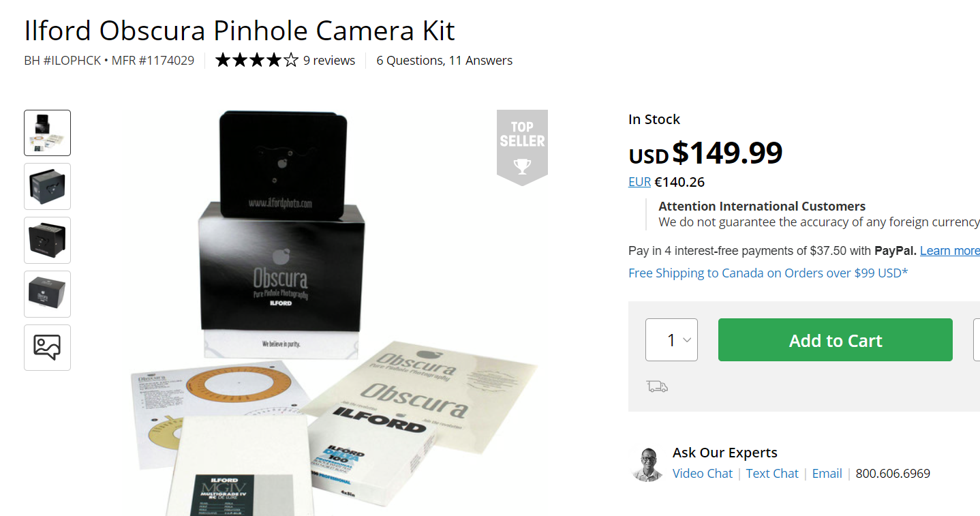This screenshot has height=516, width=980.
Task: Select the second product thumbnail
Action: coord(47,186)
